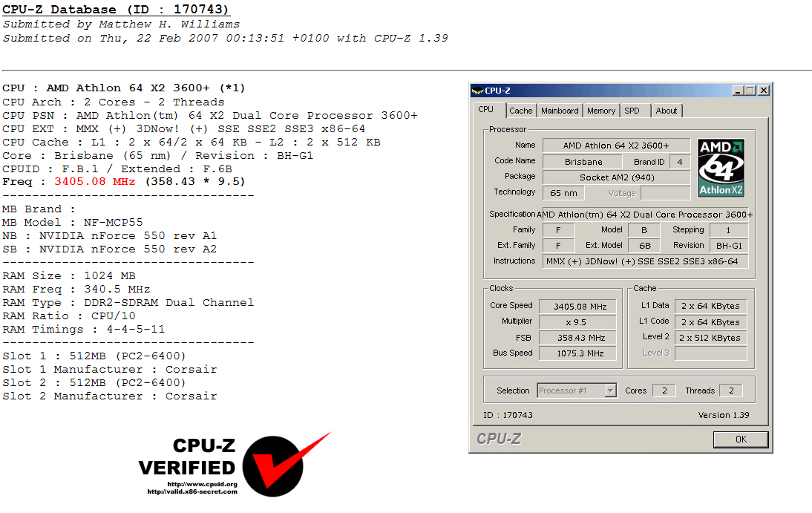The image size is (812, 513).
Task: Click the Threads count field
Action: click(x=731, y=391)
